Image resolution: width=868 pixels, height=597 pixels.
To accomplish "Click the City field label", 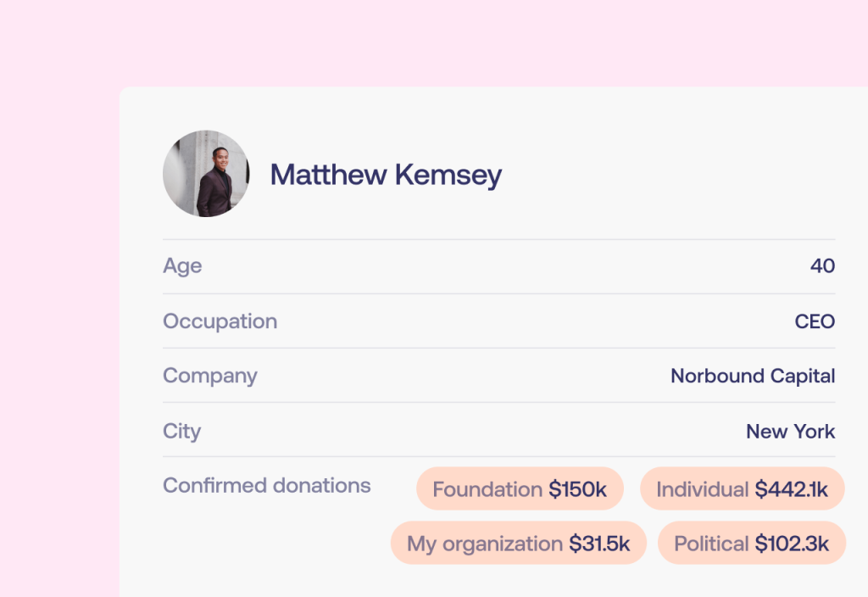I will [181, 432].
